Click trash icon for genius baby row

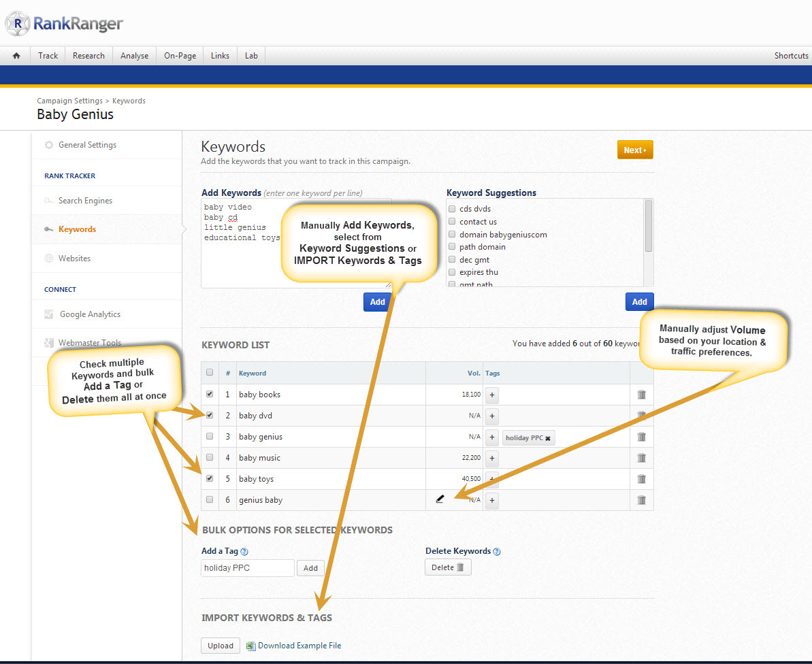tap(641, 500)
